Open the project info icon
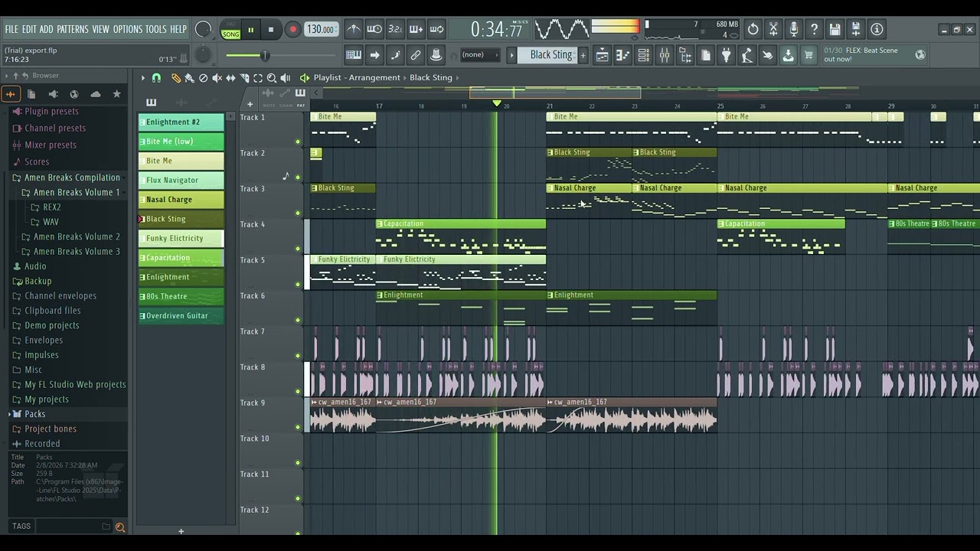 [x=877, y=29]
